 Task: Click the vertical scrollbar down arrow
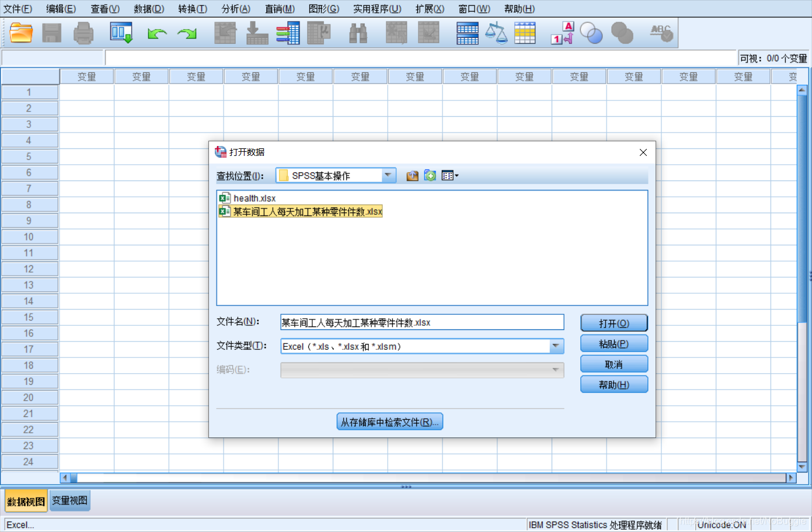point(802,467)
